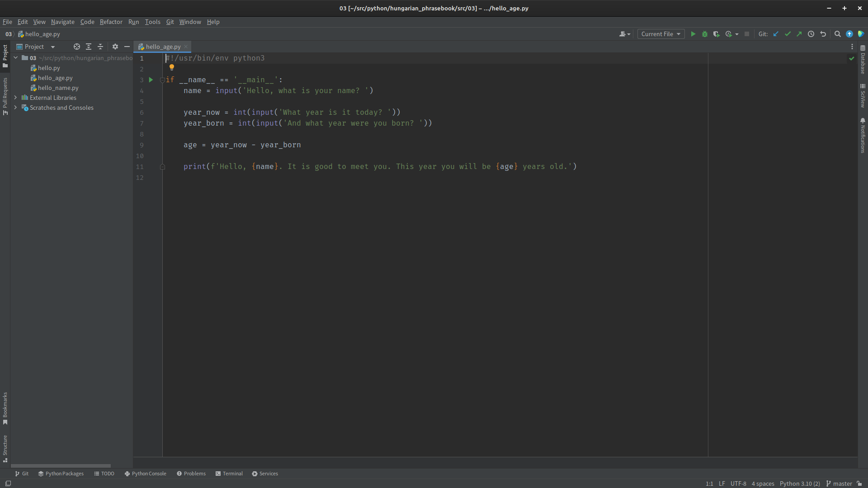The image size is (868, 488).
Task: Expand all items in Project panel
Action: click(x=89, y=47)
